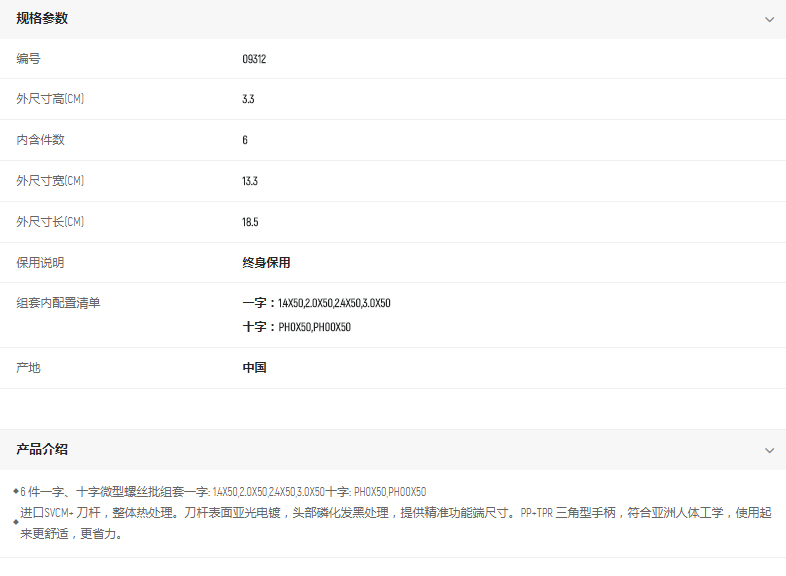Select the 内含件数 label
This screenshot has height=576, width=786.
tap(40, 140)
